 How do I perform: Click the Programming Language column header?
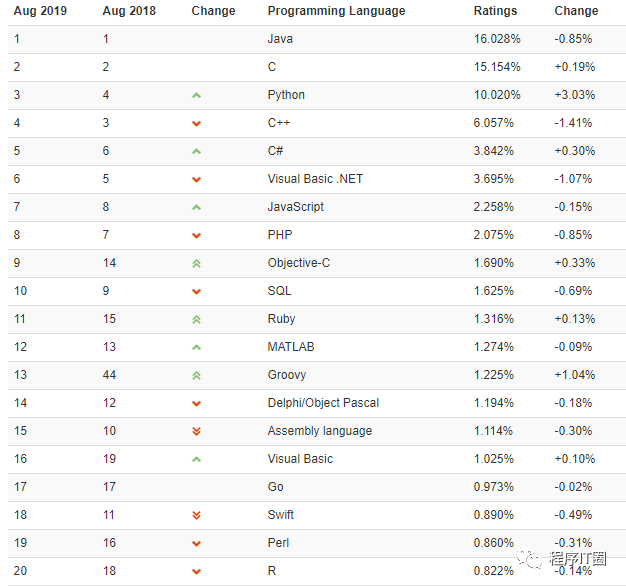coord(336,11)
